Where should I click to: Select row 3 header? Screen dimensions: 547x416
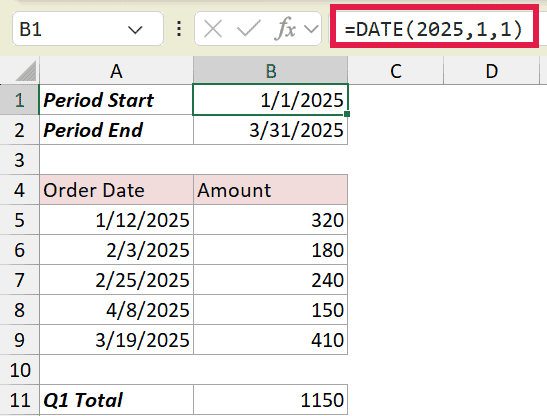tap(19, 160)
